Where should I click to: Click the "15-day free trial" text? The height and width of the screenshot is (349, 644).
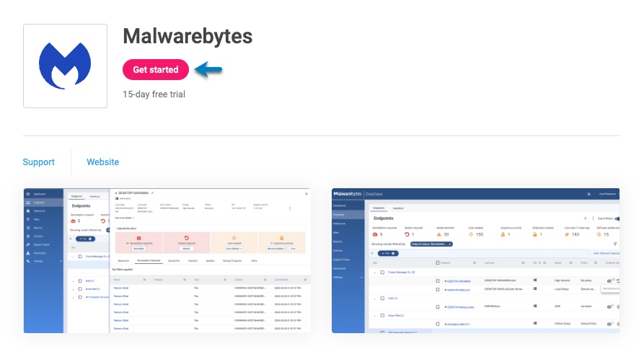[154, 94]
